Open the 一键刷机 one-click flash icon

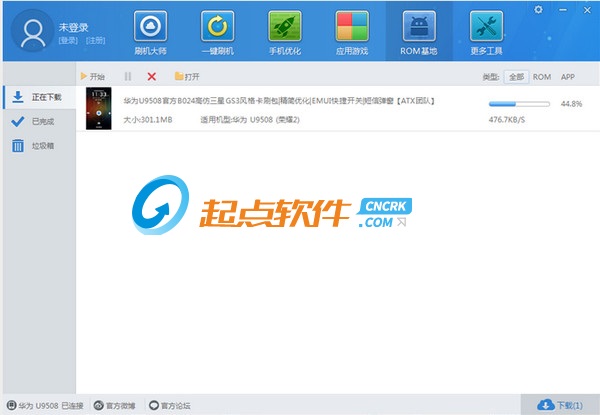pos(218,26)
